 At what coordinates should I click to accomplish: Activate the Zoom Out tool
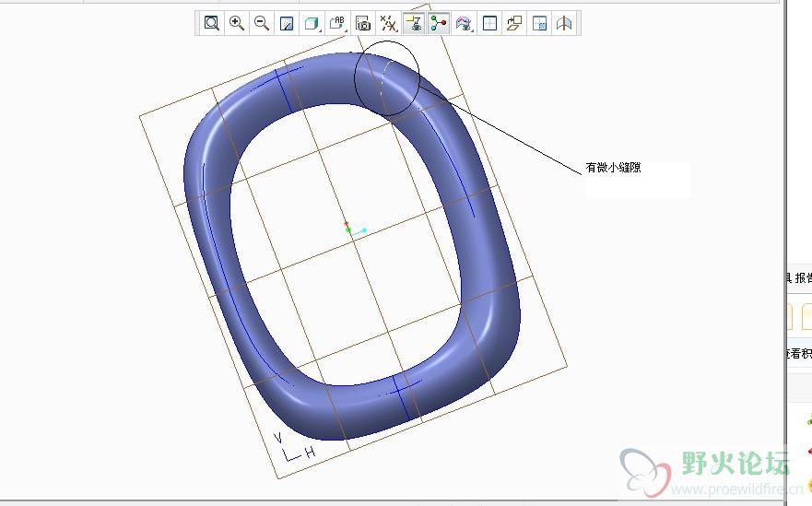tap(262, 23)
